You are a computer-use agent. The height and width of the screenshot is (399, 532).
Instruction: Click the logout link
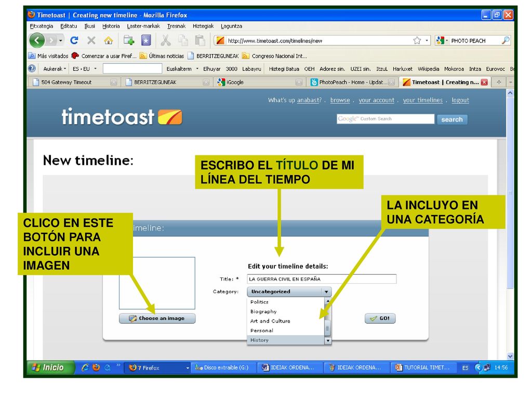pyautogui.click(x=460, y=100)
